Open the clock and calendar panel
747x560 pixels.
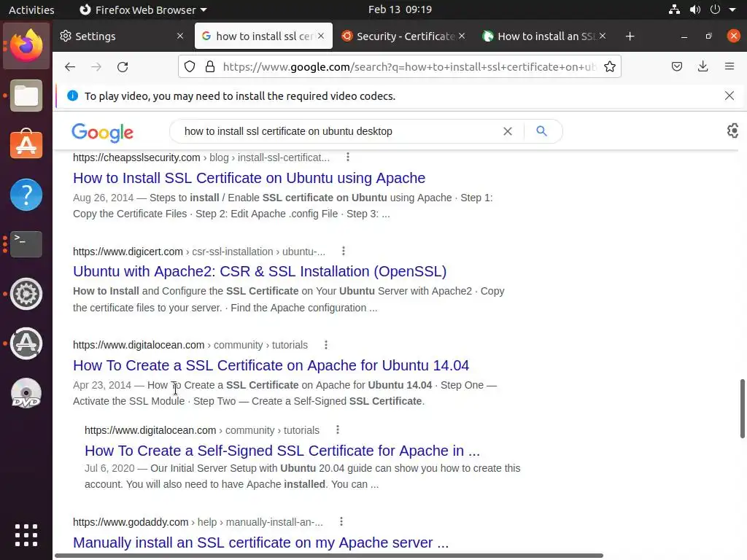click(x=400, y=9)
